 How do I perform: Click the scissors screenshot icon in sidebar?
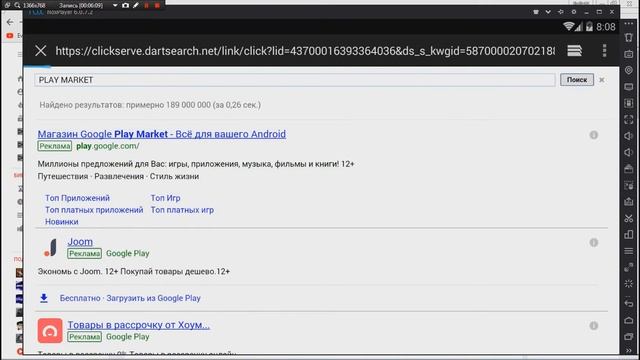[629, 218]
